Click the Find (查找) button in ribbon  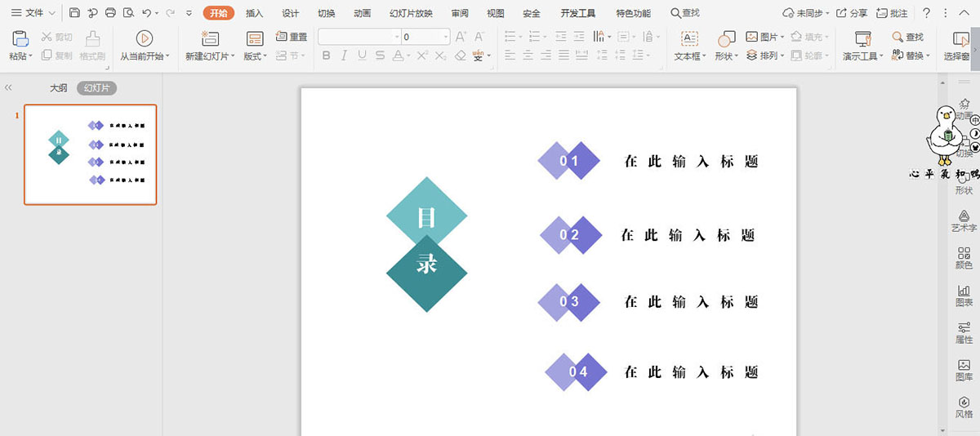[908, 37]
